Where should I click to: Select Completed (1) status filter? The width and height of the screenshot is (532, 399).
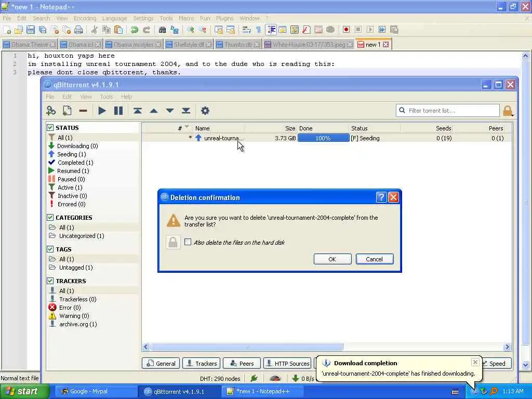click(x=75, y=163)
